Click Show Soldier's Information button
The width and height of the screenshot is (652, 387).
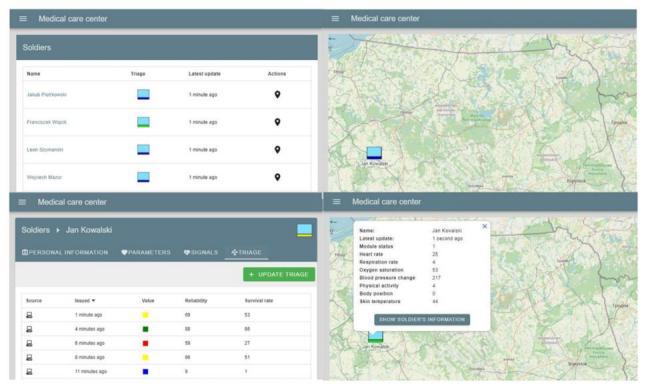[422, 319]
